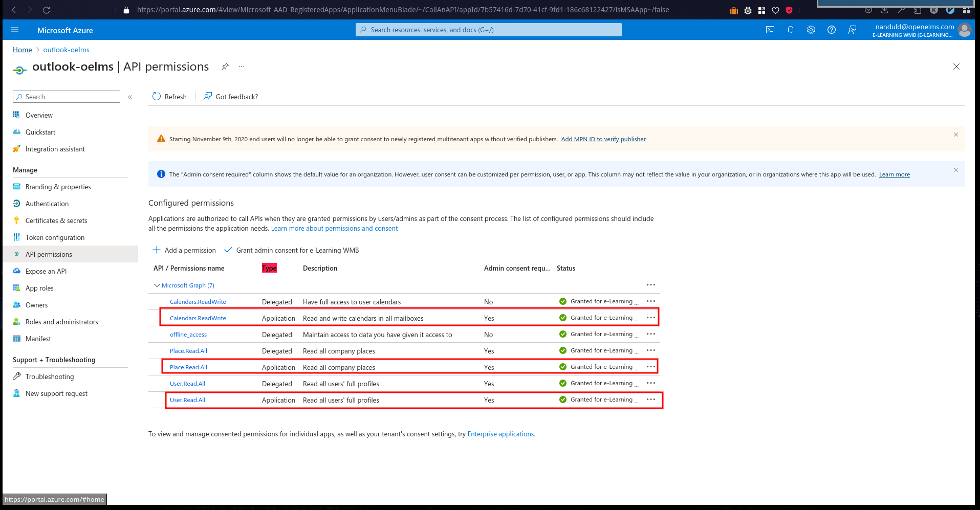Dismiss the Admin consent info banner
Viewport: 980px width, 510px height.
955,170
